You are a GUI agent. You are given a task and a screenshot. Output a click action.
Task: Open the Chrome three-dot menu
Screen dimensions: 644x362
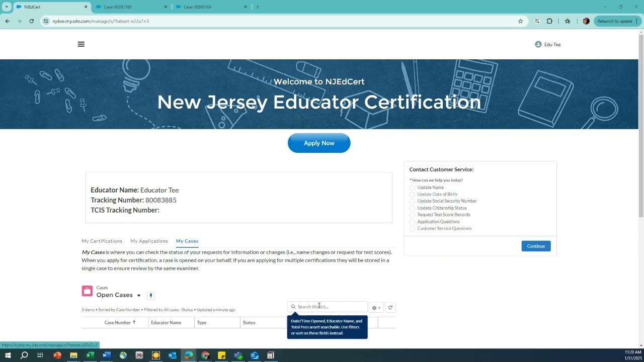[637, 21]
